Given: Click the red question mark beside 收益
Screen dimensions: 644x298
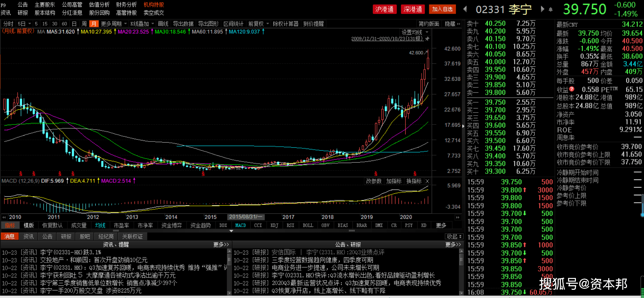Looking at the screenshot, I should point(572,89).
